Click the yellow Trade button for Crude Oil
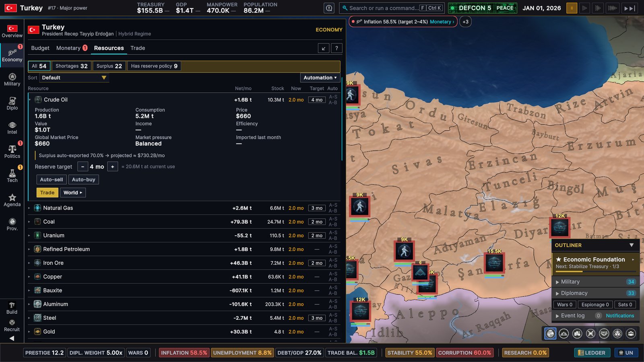The height and width of the screenshot is (362, 644). coord(47,193)
